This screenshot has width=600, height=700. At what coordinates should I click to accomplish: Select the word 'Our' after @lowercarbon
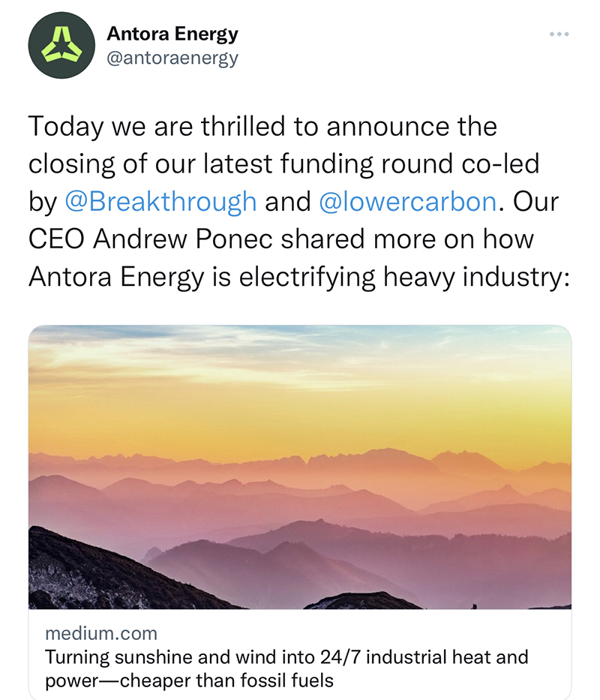pos(533,202)
